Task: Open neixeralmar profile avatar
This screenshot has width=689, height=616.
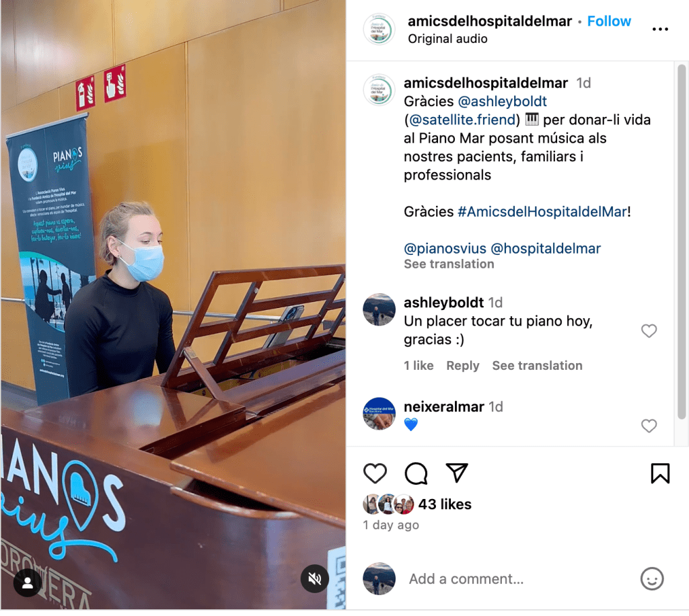Action: coord(379,414)
